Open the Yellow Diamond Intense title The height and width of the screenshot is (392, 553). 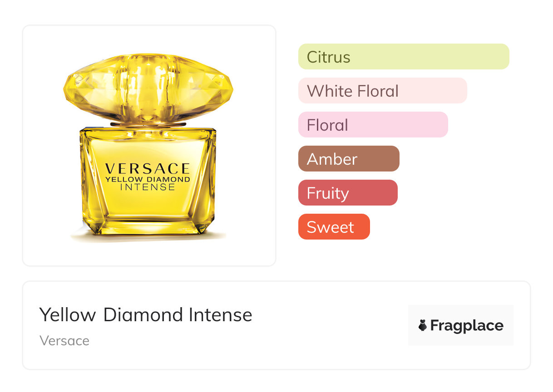tap(145, 314)
